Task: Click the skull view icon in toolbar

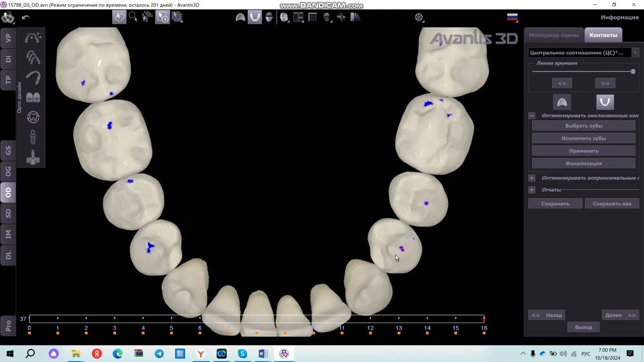Action: [x=327, y=18]
